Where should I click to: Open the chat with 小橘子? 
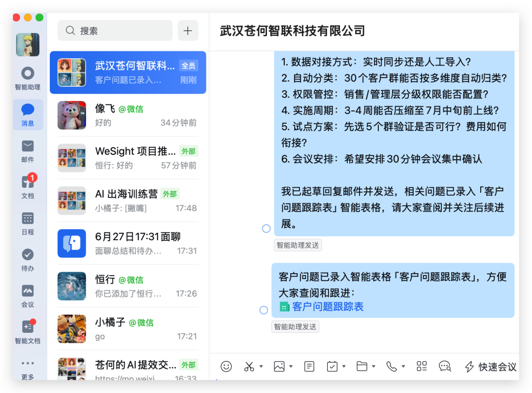click(128, 329)
